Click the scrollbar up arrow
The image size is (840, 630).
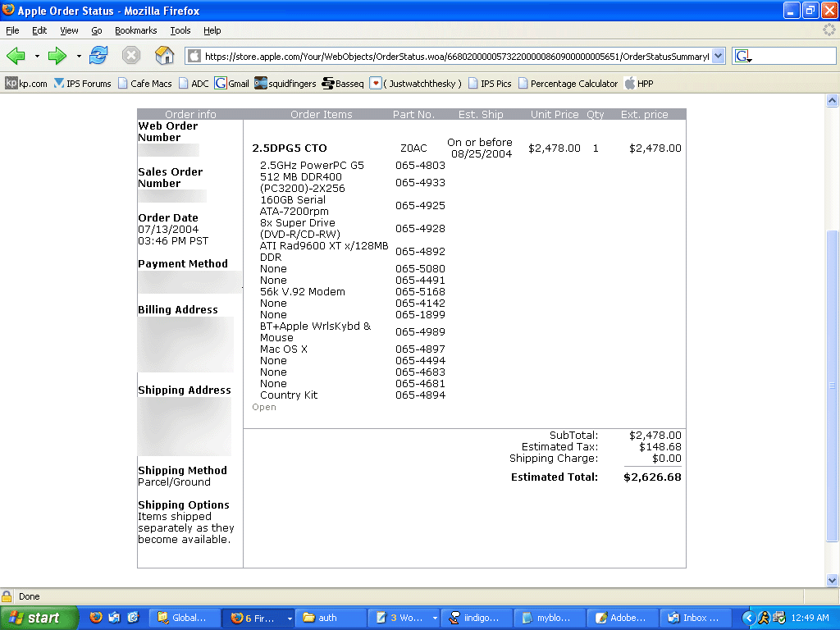click(832, 100)
